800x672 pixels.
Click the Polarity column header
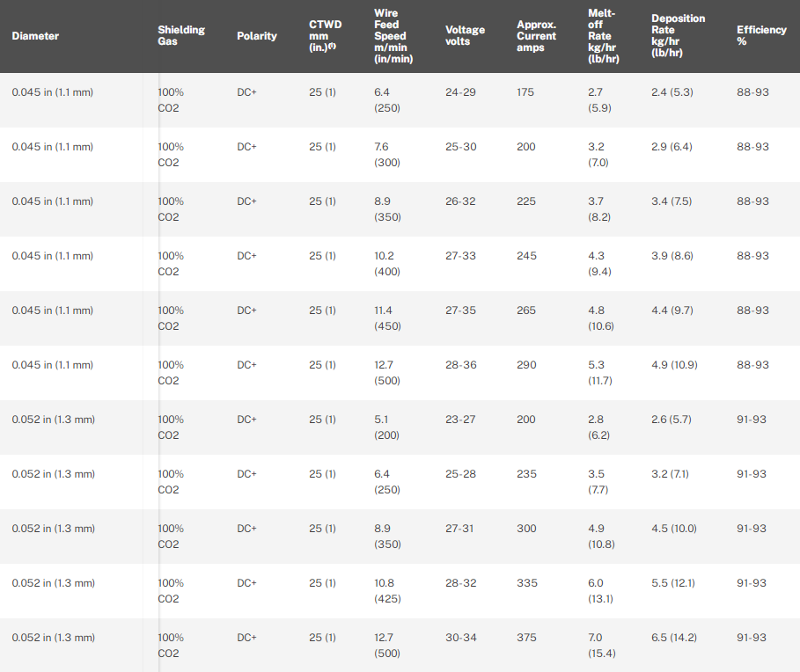pyautogui.click(x=257, y=36)
